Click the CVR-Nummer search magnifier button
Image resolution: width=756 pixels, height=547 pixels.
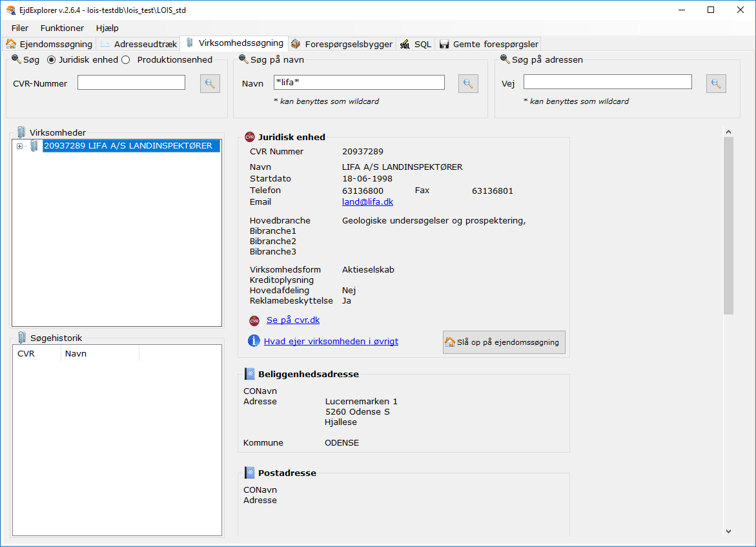coord(210,83)
